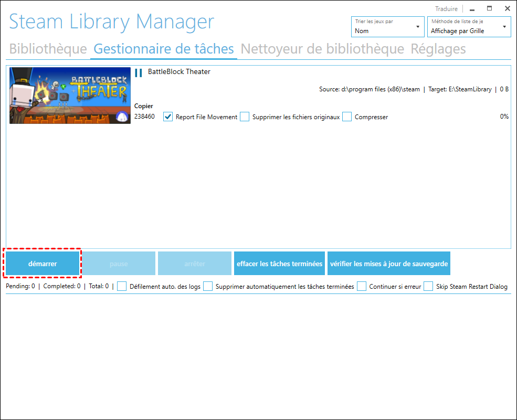The image size is (517, 420).
Task: Check Supprimer automatiquement les tâches terminées
Action: [x=208, y=286]
